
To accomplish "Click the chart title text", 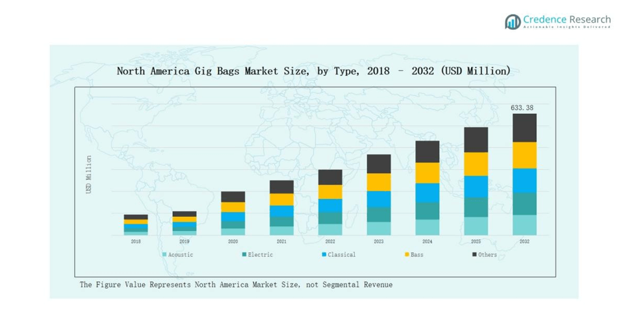I will (x=313, y=71).
